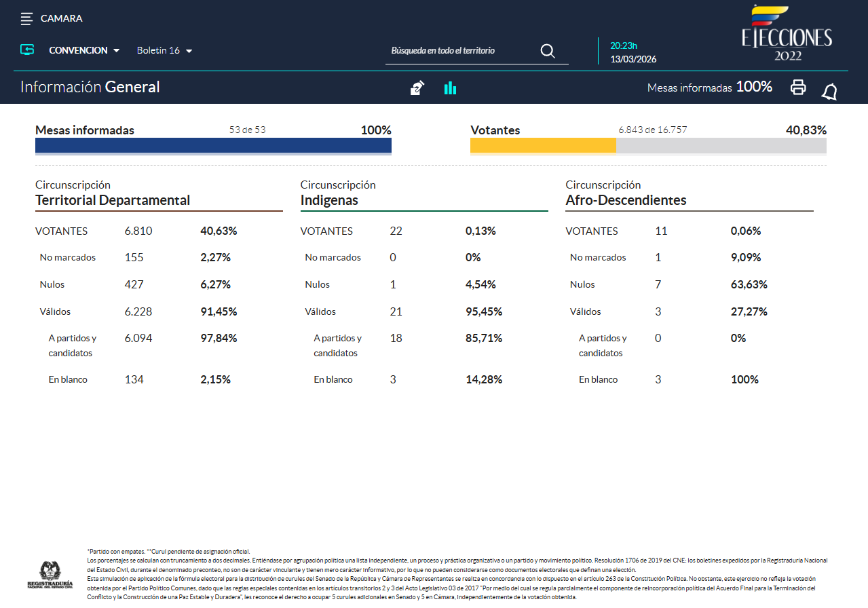Select the Afro-Descendientes circunscripción heading
This screenshot has height=608, width=868.
pos(626,200)
